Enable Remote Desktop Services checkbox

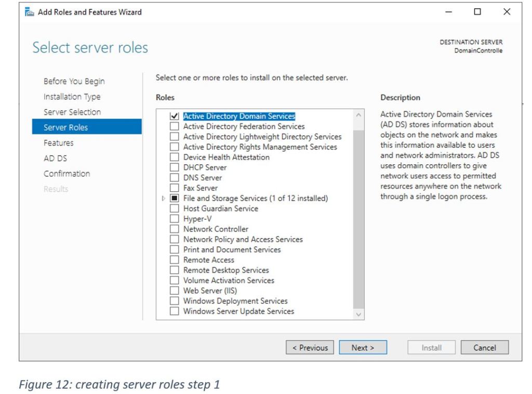pyautogui.click(x=174, y=270)
